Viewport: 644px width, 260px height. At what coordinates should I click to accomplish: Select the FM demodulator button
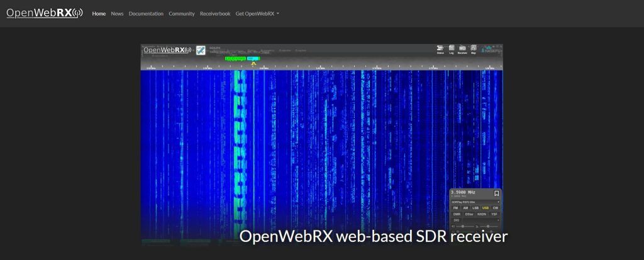tap(455, 208)
